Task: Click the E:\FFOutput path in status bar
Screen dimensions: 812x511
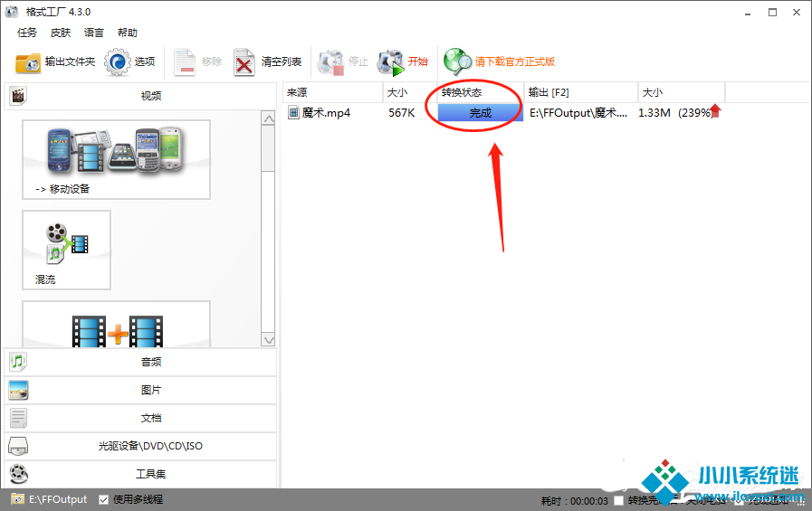Action: 58,499
